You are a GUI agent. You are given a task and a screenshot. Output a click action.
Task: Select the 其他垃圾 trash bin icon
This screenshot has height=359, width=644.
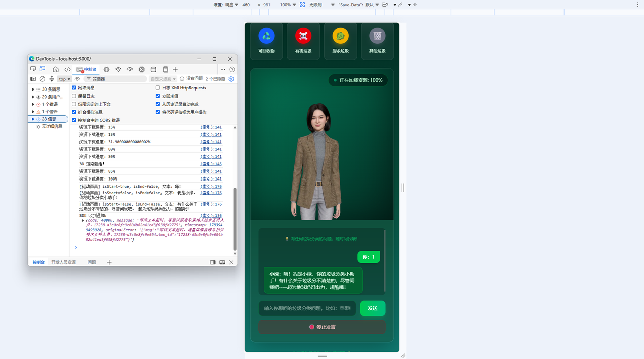pos(378,36)
